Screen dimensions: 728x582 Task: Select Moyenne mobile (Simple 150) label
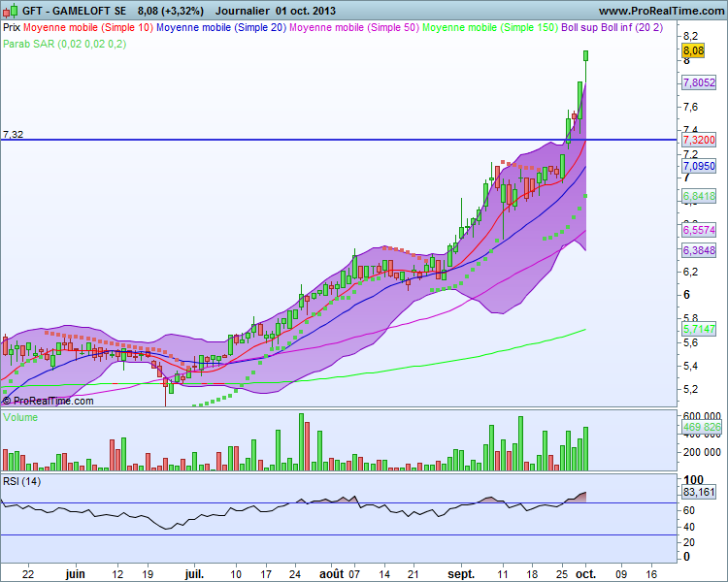click(490, 27)
